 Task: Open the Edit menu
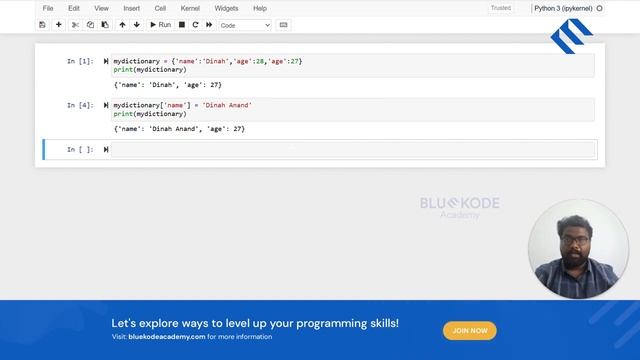(74, 8)
